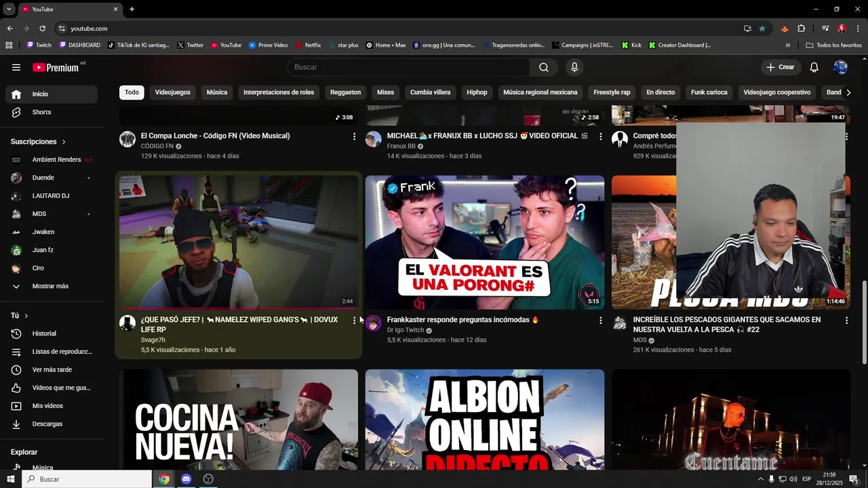Play the COCINA NUEVA thumbnail

point(239,420)
